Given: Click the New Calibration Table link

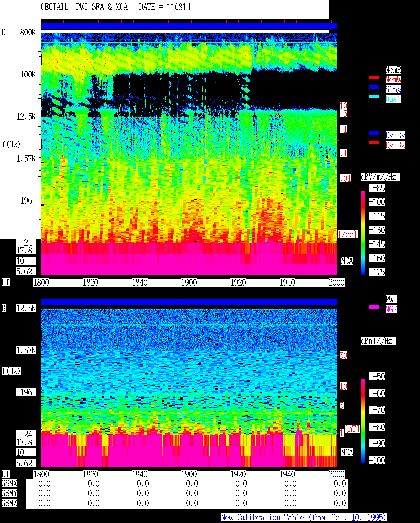Looking at the screenshot, I should pyautogui.click(x=304, y=518).
